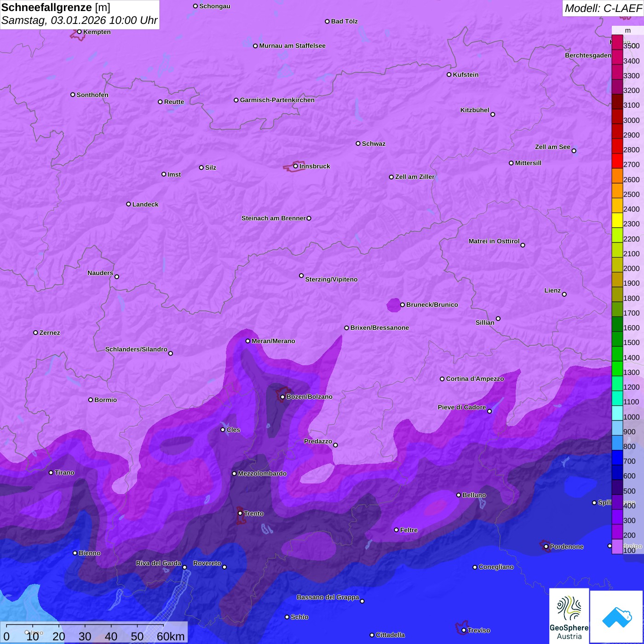Select the light purple 100 m legend swatch
The image size is (644, 644).
point(617,546)
